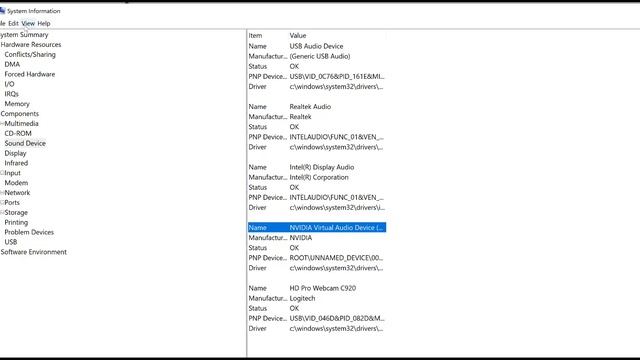Select the USB Audio Device name row
This screenshot has width=640, height=360.
point(317,46)
